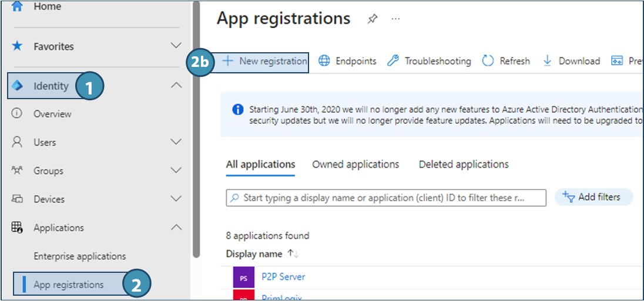Click the Home icon in sidebar
The height and width of the screenshot is (301, 644).
click(18, 6)
